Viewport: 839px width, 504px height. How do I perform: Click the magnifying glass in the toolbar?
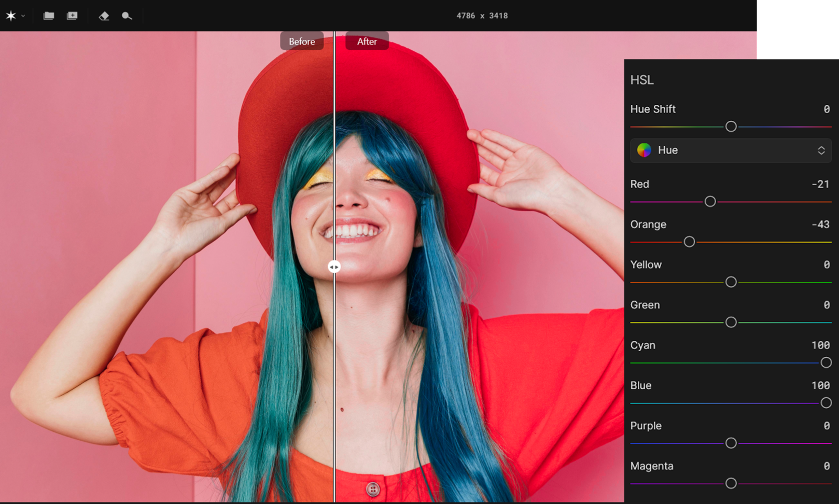coord(126,15)
